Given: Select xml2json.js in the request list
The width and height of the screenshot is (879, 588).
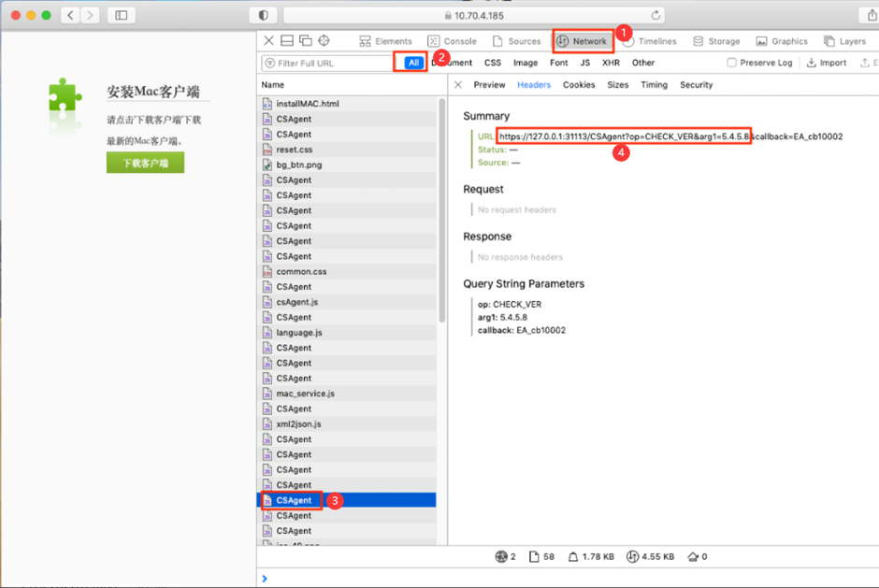Looking at the screenshot, I should (346, 423).
